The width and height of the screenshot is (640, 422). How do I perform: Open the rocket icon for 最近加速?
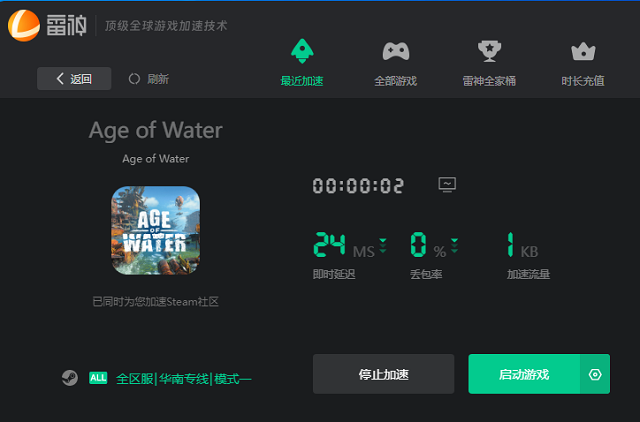302,51
